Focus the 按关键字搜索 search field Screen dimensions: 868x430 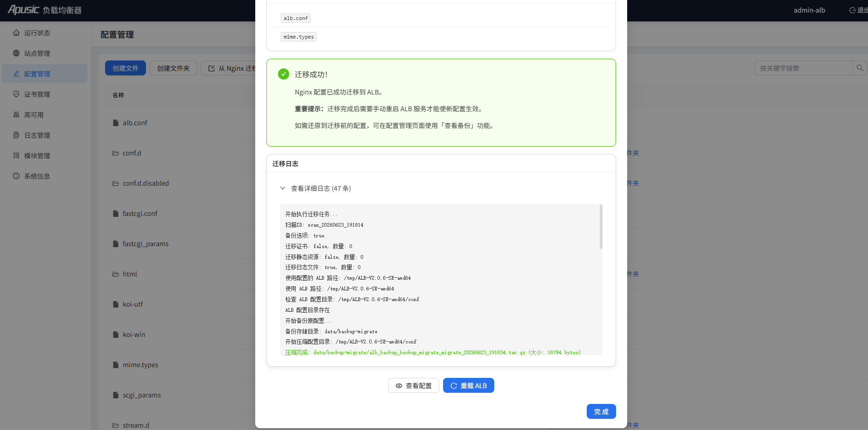click(804, 68)
